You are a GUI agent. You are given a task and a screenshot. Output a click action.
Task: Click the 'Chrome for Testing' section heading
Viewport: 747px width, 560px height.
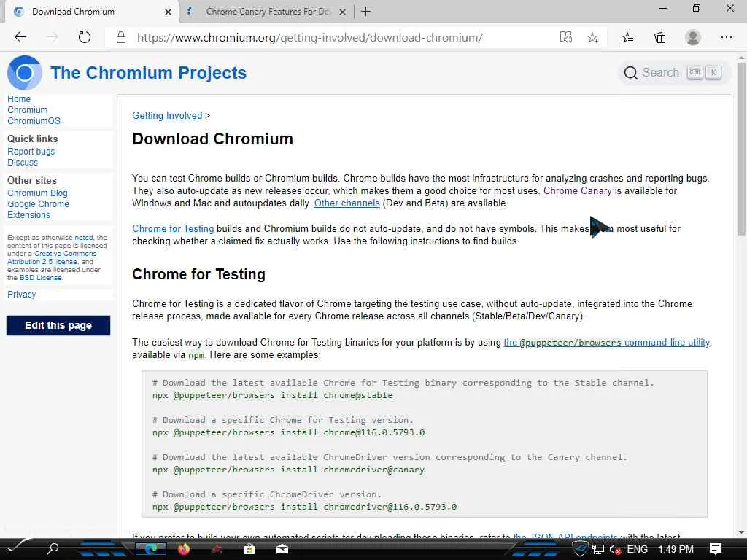click(198, 274)
